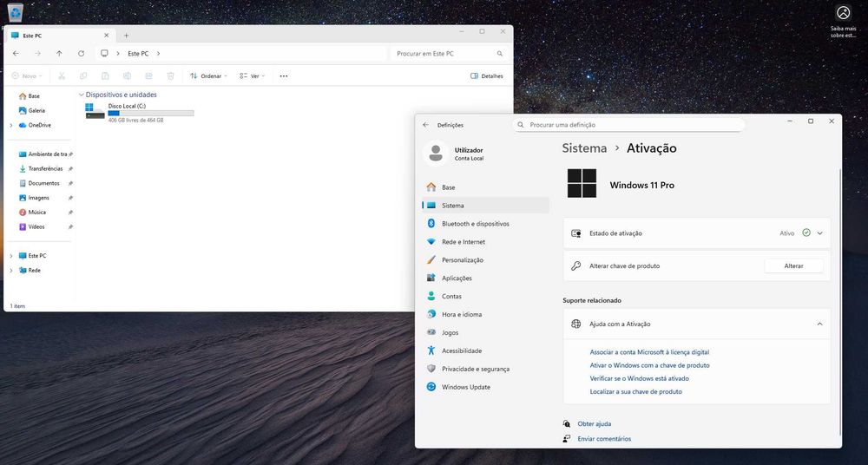Click the search magnifier in Explorer
This screenshot has width=868, height=465.
(x=499, y=54)
